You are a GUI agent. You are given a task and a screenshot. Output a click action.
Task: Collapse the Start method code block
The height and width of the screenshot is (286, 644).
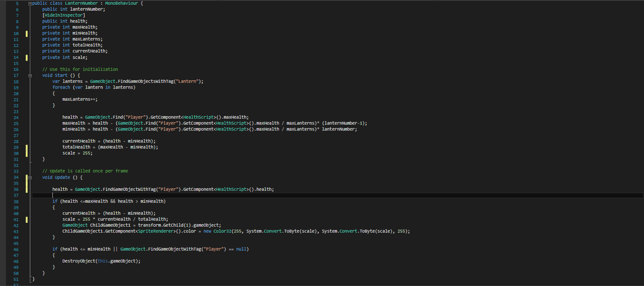pyautogui.click(x=29, y=75)
